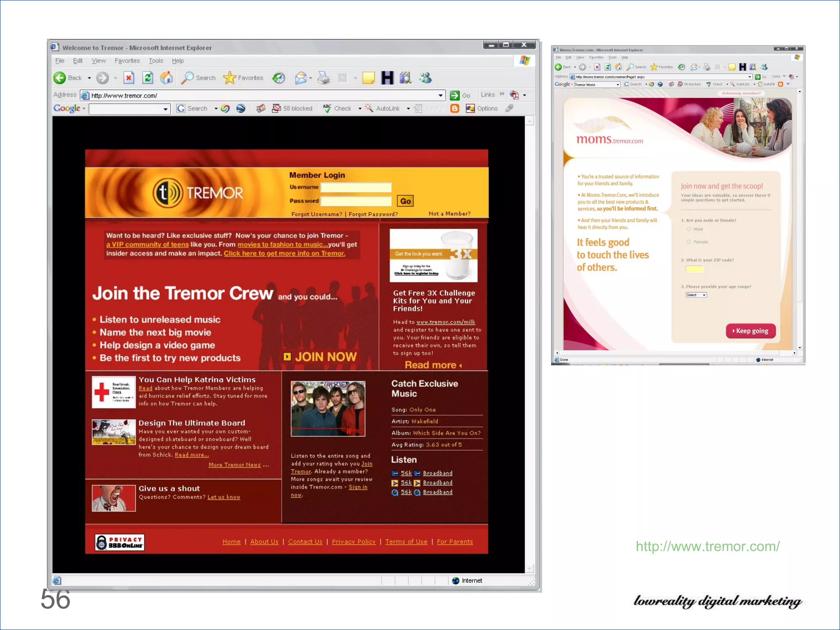Image resolution: width=840 pixels, height=630 pixels.
Task: Expand the main address bar dropdown
Action: 441,96
